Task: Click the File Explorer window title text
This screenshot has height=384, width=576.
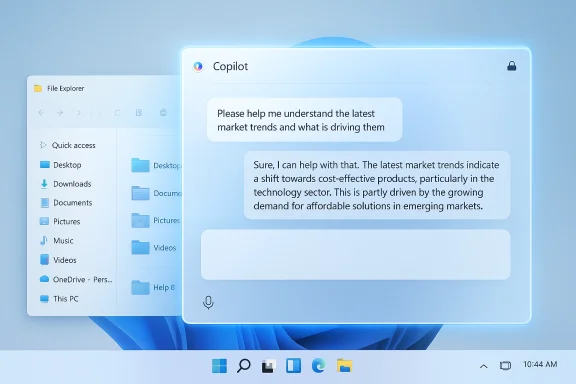Action: 65,88
